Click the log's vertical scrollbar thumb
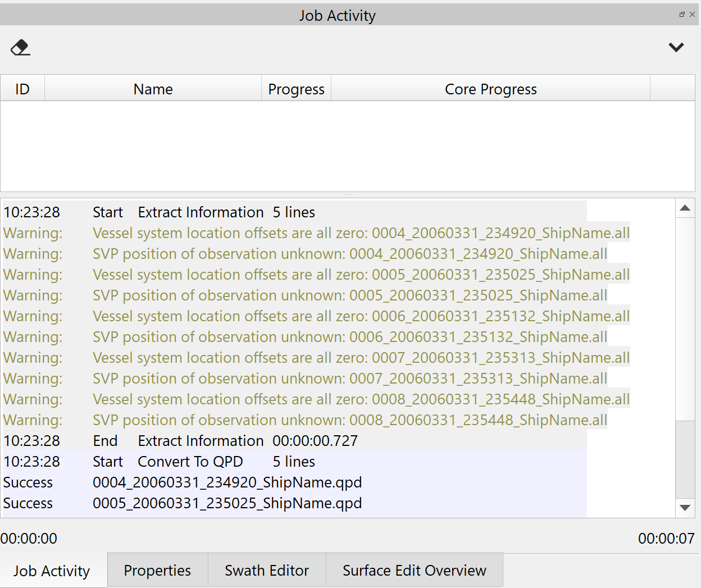Screen dimensions: 701x588 click(685, 459)
